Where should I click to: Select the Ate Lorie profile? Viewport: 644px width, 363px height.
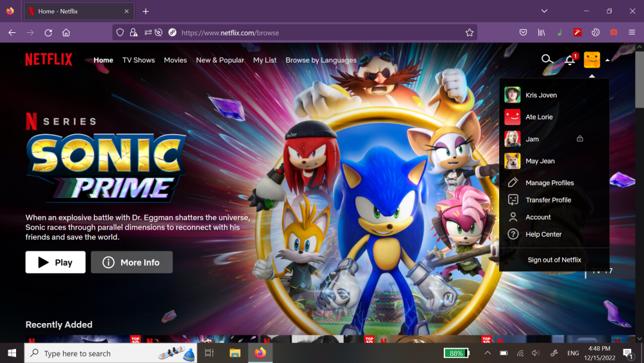coord(538,117)
